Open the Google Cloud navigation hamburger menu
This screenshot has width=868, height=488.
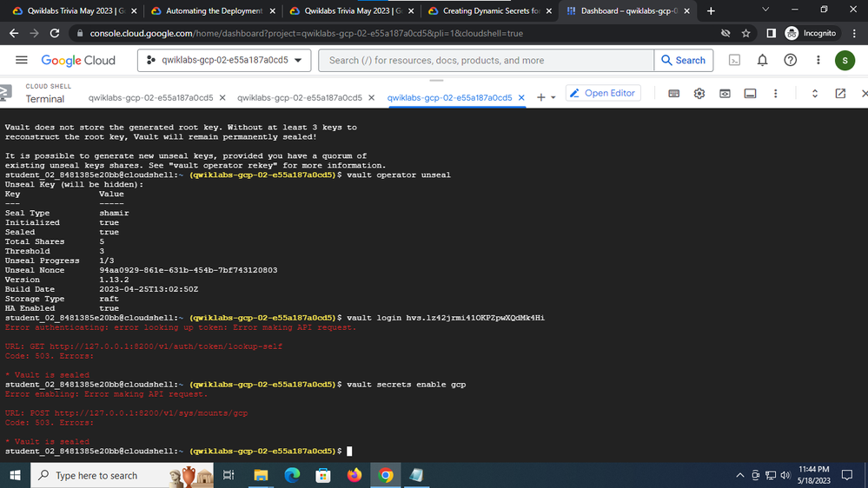point(21,60)
